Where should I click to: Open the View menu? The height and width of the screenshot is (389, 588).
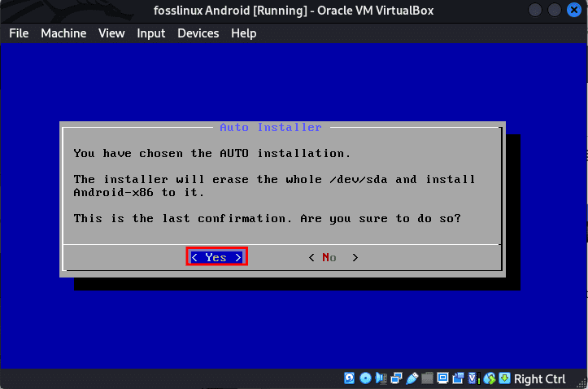(111, 33)
